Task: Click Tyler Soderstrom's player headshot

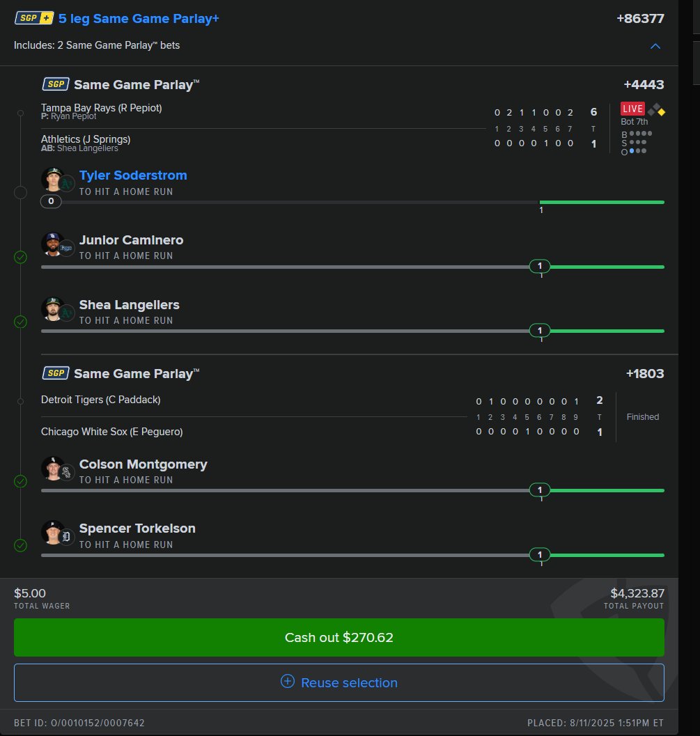Action: pyautogui.click(x=52, y=180)
